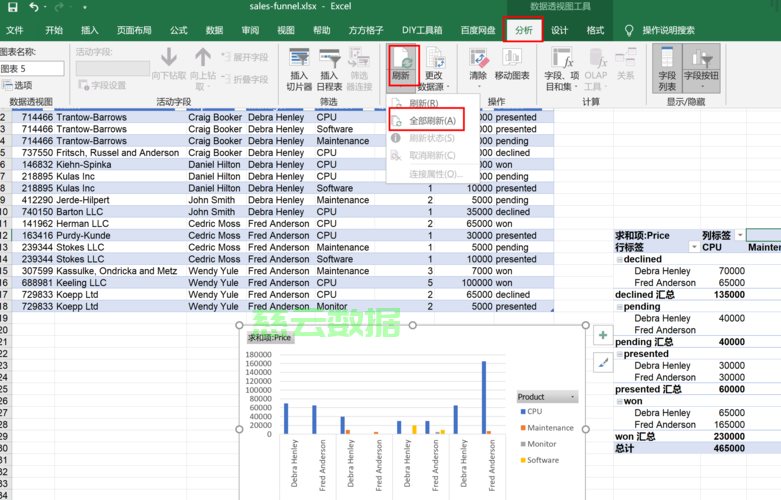Click the Sum of Price (求和项:Price) chart button

tap(269, 338)
